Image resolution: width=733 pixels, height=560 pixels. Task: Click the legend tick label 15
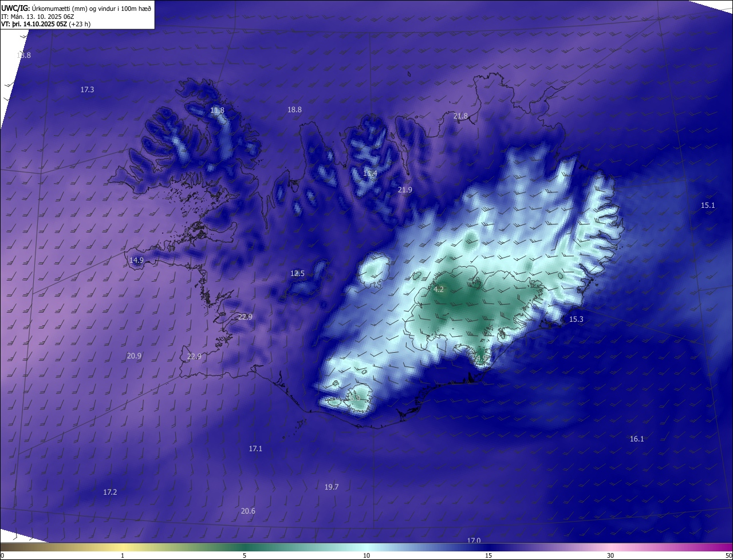point(488,556)
